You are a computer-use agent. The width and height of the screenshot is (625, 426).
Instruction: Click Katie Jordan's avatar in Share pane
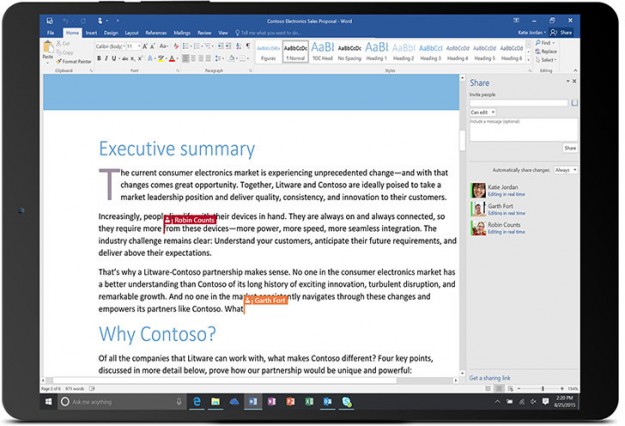[477, 190]
